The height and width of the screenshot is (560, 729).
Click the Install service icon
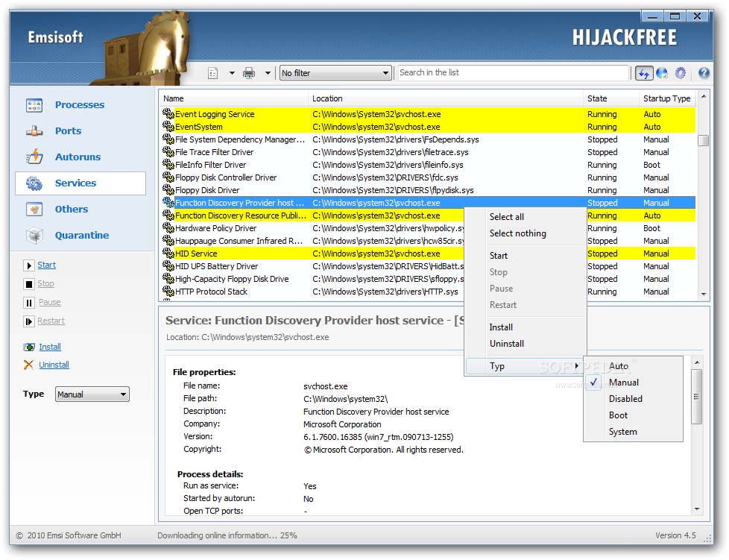tap(29, 347)
